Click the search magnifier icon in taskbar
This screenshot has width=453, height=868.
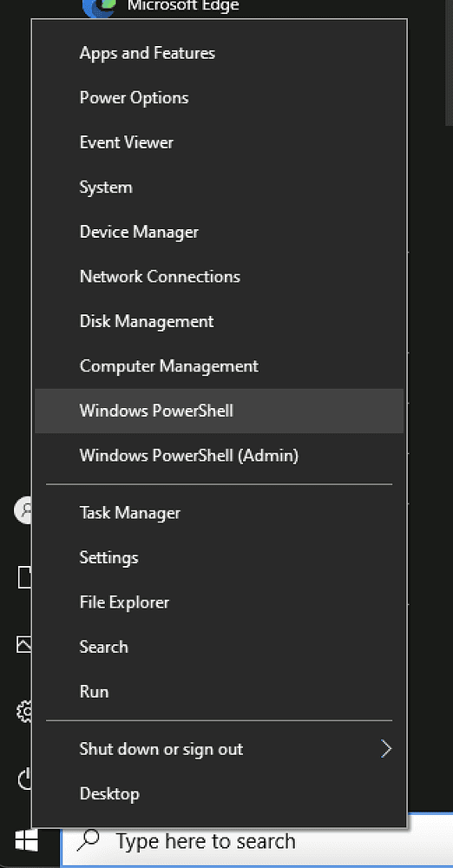pyautogui.click(x=89, y=841)
